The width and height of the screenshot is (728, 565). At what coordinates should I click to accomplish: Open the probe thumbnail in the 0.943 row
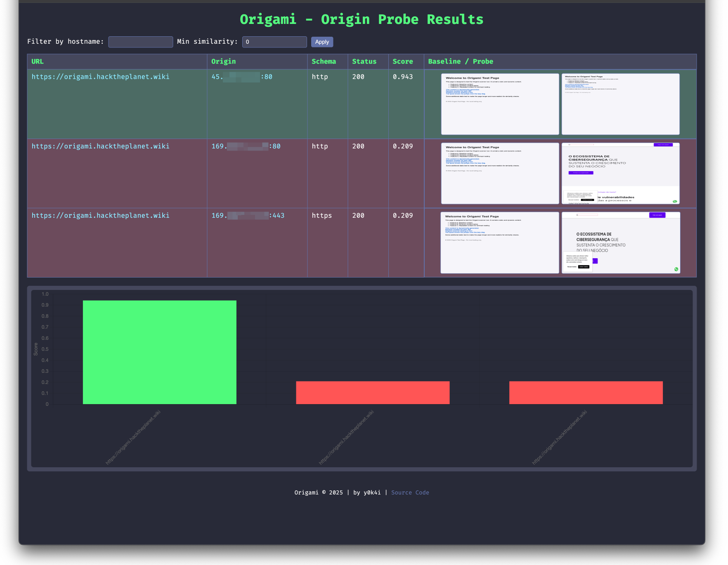tap(621, 104)
